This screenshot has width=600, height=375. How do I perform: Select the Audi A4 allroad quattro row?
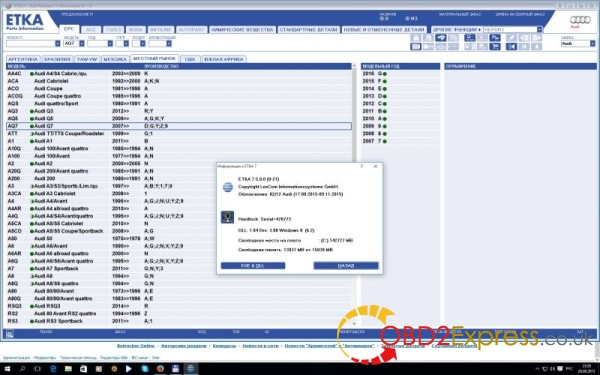[179, 209]
